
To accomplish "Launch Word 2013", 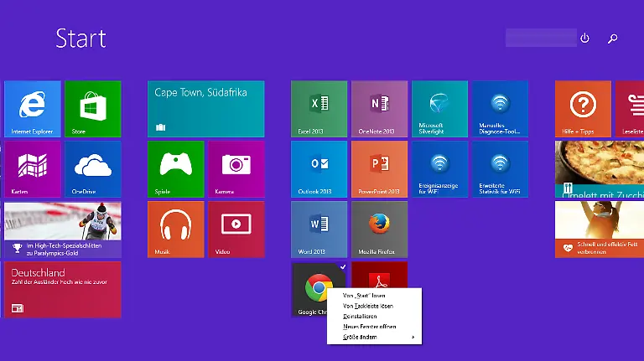I will 319,229.
